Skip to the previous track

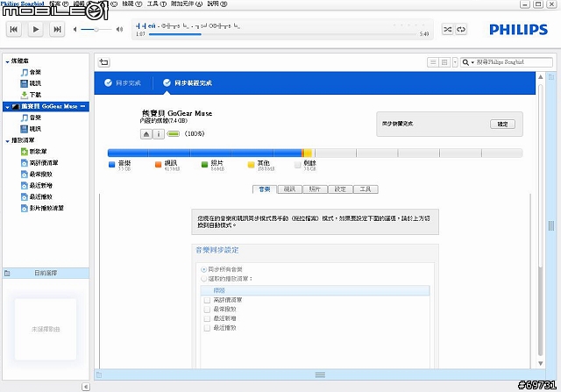[14, 29]
